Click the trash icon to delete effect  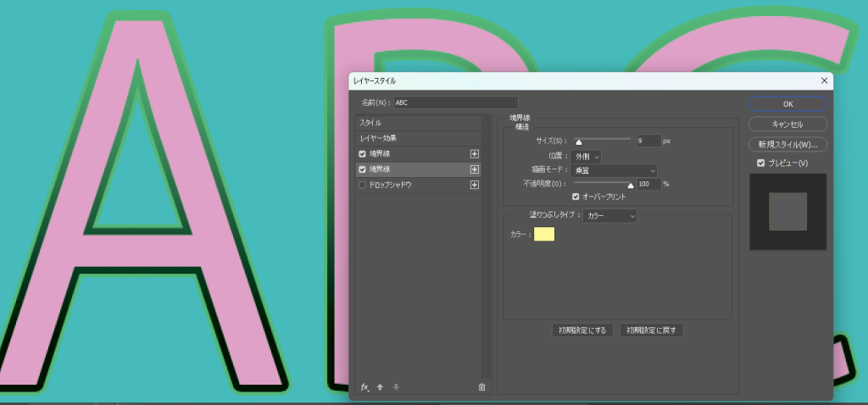click(481, 387)
